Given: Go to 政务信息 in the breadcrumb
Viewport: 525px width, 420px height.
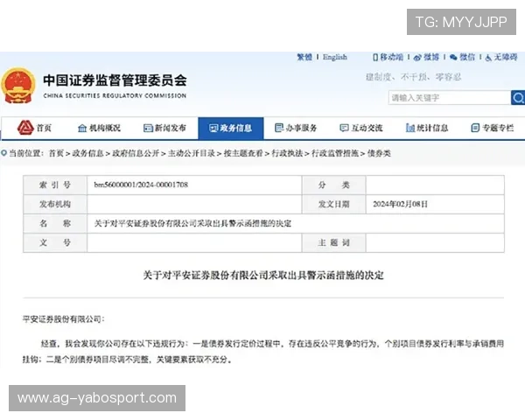Looking at the screenshot, I should tap(87, 153).
